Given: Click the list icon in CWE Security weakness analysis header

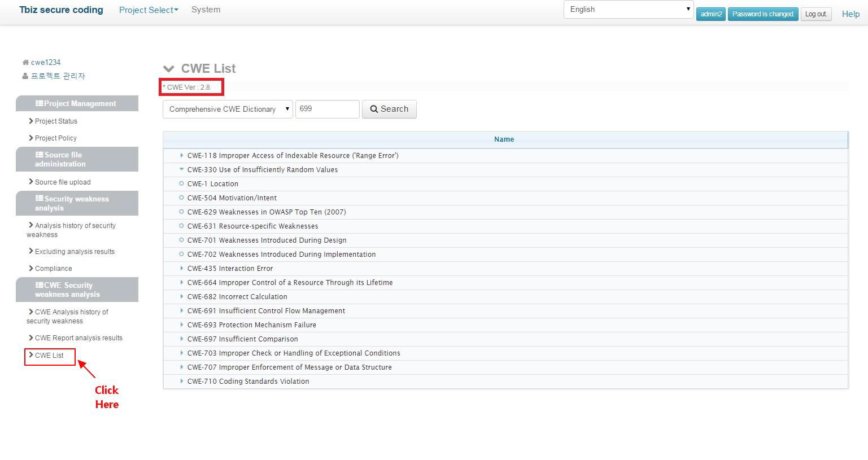Looking at the screenshot, I should (39, 285).
